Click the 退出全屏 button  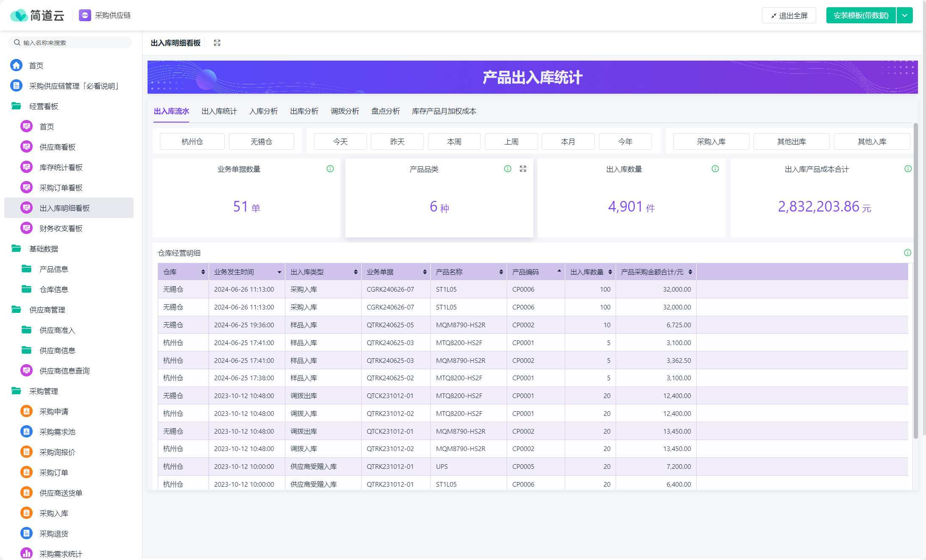tap(789, 15)
